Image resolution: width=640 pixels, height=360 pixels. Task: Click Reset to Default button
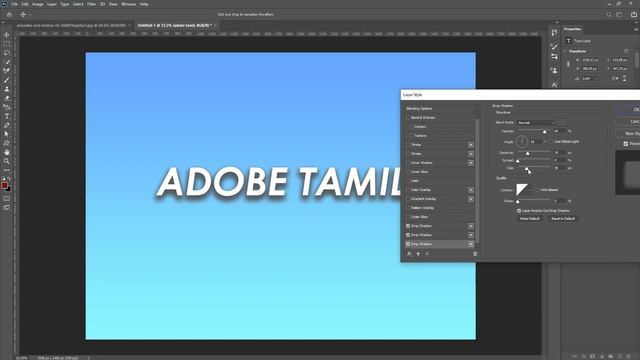(563, 219)
